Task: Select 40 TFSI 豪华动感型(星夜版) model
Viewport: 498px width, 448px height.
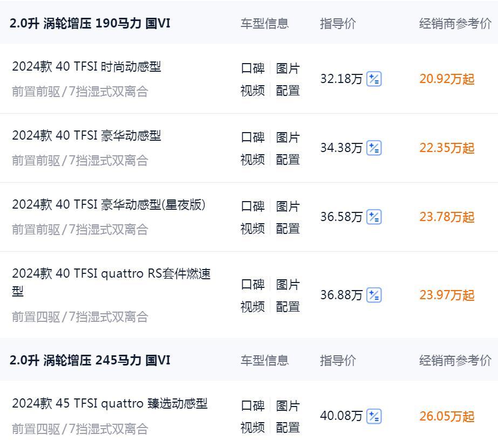Action: (x=108, y=205)
